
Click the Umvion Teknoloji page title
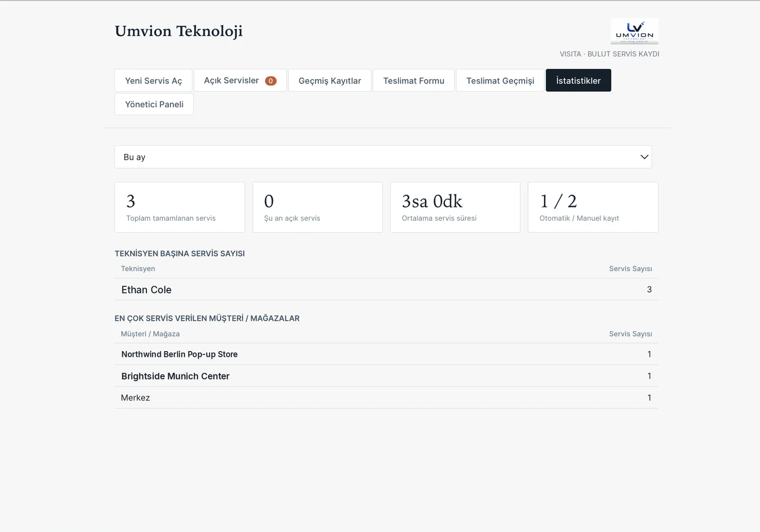[x=179, y=31]
